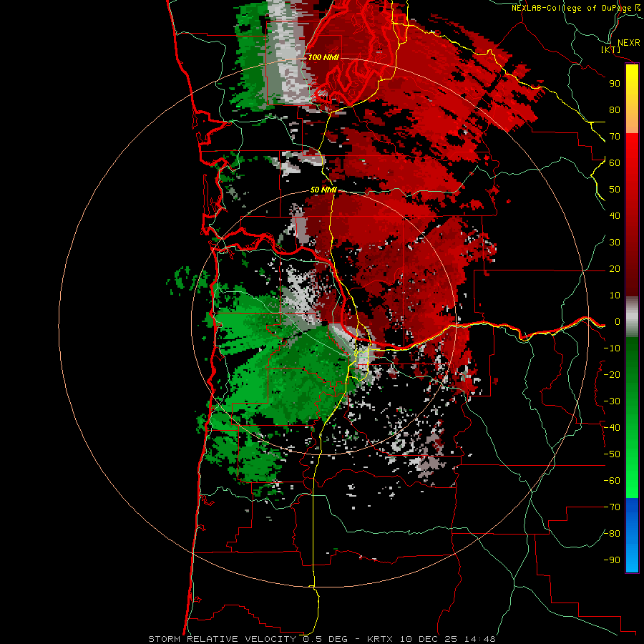The image size is (644, 644).
Task: Click the 60 value on velocity scale
Action: click(x=615, y=163)
